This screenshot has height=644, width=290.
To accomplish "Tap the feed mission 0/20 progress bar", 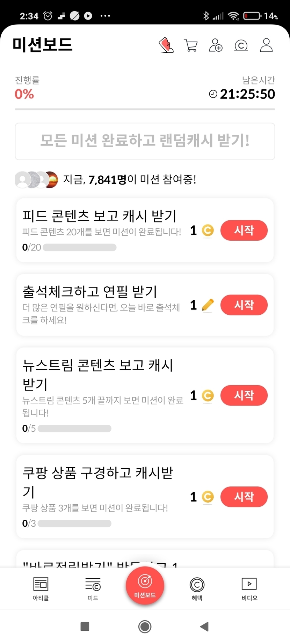I will [x=80, y=248].
